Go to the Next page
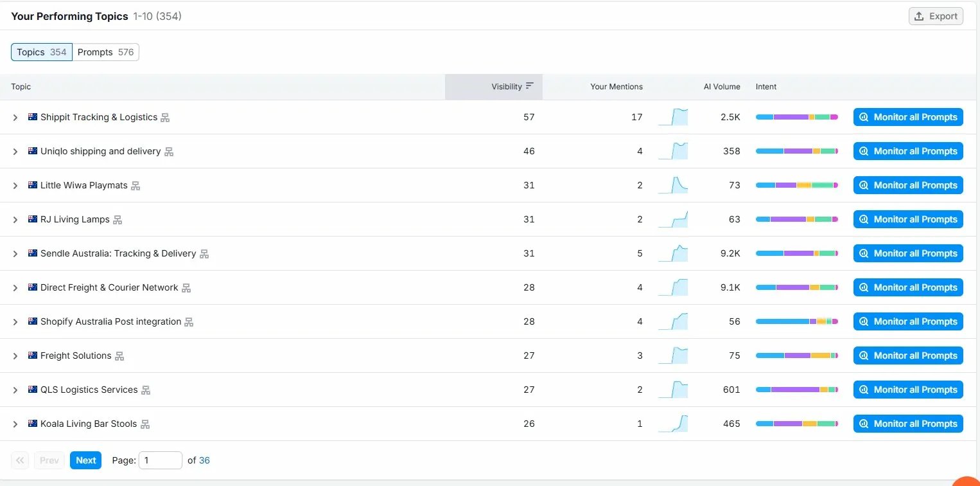This screenshot has width=980, height=486. [x=85, y=460]
